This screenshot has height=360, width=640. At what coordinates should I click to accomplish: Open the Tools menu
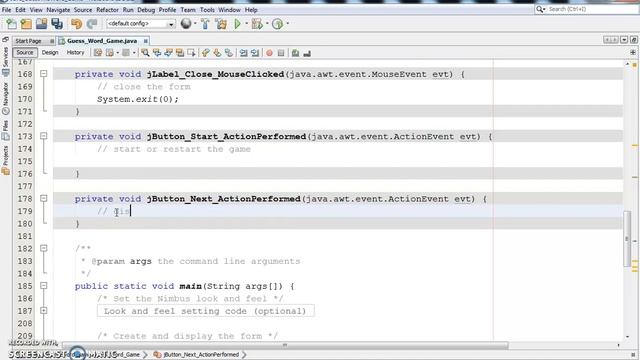tap(207, 10)
